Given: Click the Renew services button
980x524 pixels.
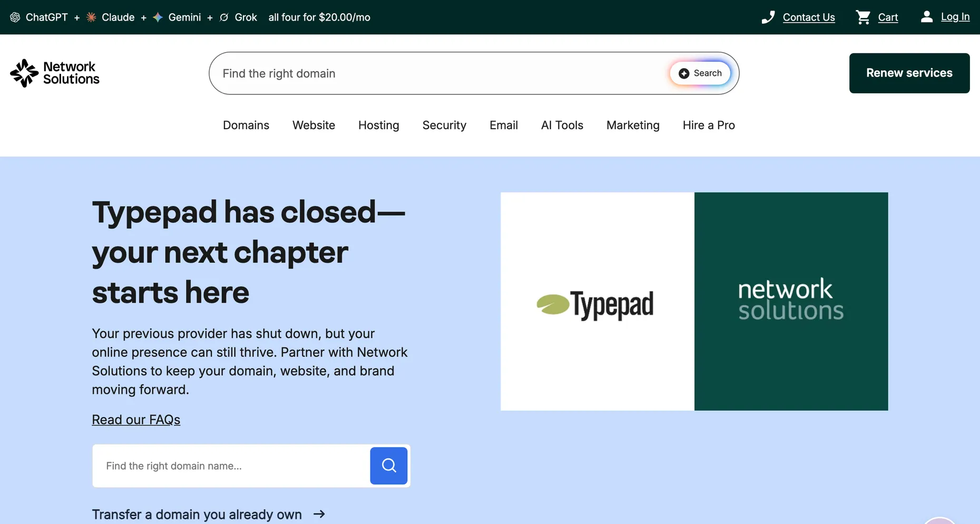Looking at the screenshot, I should pos(909,73).
